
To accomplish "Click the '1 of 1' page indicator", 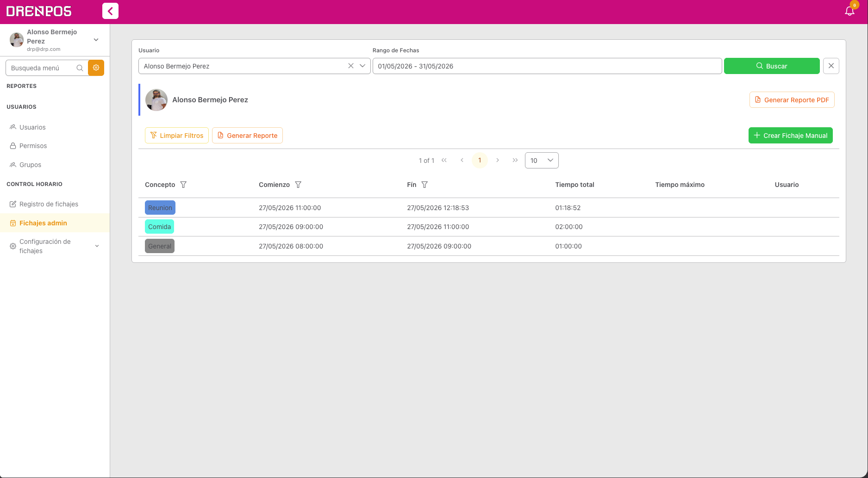I will (x=426, y=161).
